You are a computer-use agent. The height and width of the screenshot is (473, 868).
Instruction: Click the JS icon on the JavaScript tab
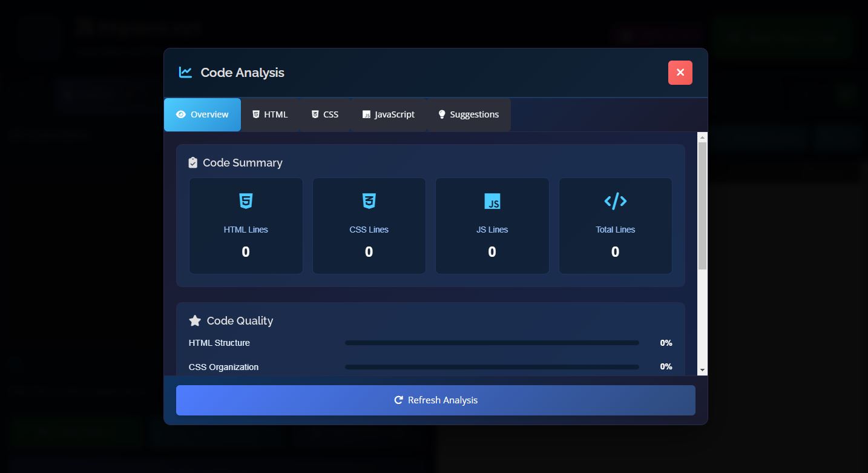[x=366, y=114]
